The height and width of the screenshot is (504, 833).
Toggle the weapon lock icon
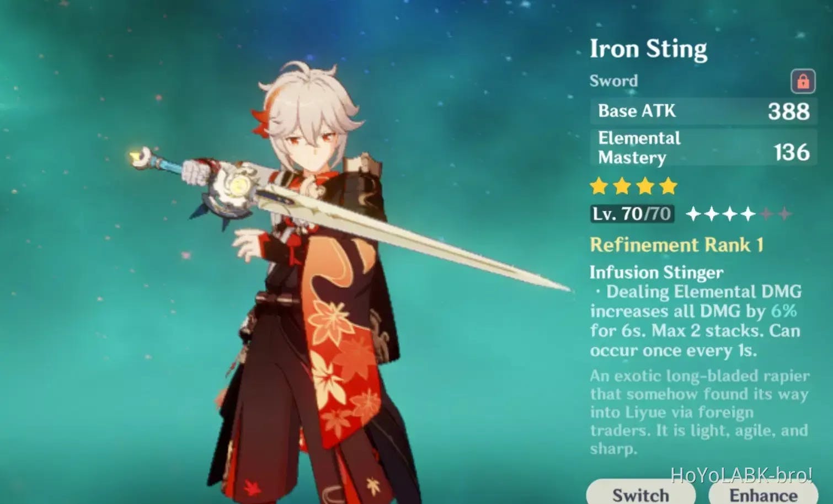coord(803,81)
